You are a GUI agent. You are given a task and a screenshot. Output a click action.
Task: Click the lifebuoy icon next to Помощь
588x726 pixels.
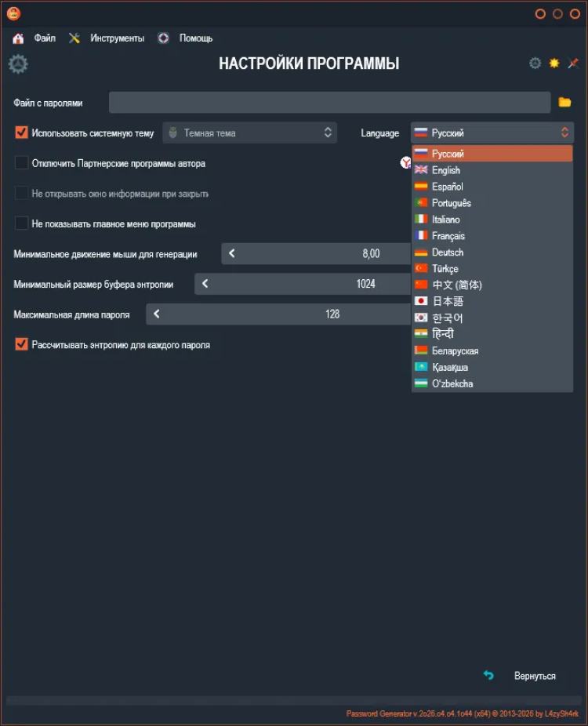(x=163, y=38)
